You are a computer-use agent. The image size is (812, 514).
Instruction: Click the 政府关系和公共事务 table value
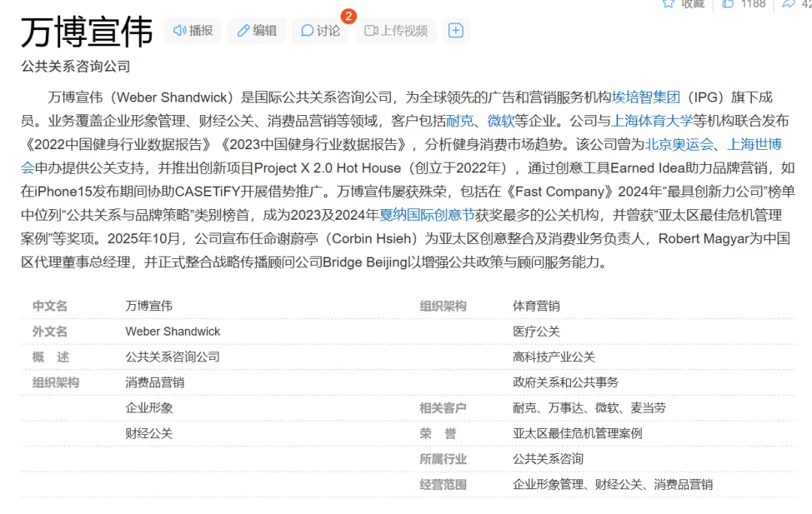[x=565, y=382]
